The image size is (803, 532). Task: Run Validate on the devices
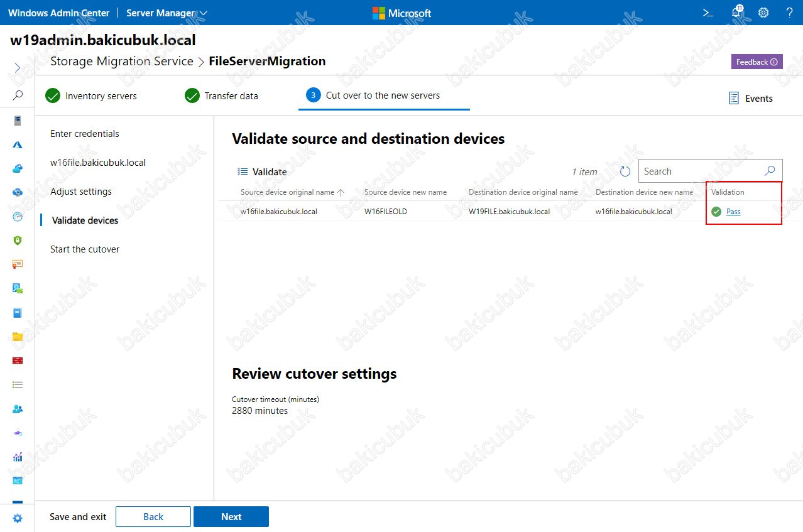(x=262, y=171)
